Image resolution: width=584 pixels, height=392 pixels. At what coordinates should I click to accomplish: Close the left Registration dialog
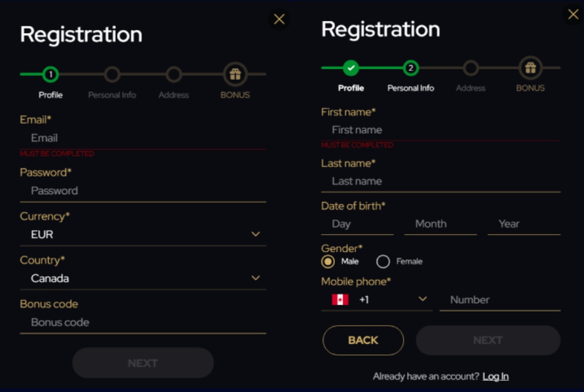coord(279,19)
